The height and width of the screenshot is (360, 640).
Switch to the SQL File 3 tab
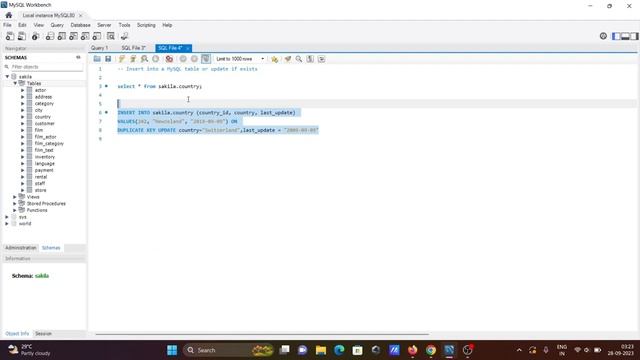coord(133,48)
